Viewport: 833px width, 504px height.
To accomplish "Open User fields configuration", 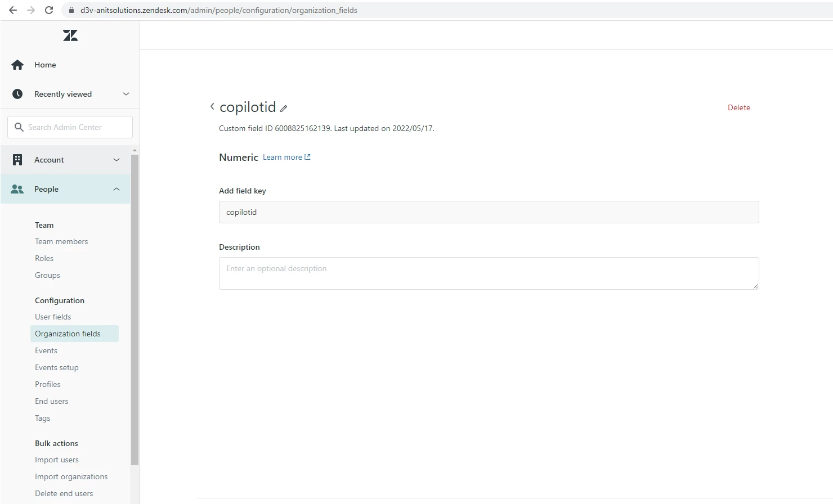I will click(53, 317).
